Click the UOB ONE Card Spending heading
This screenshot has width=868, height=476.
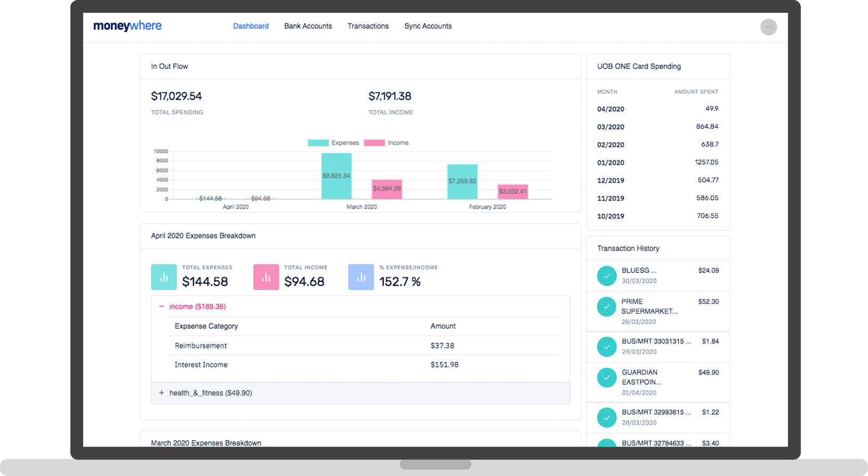coord(639,67)
